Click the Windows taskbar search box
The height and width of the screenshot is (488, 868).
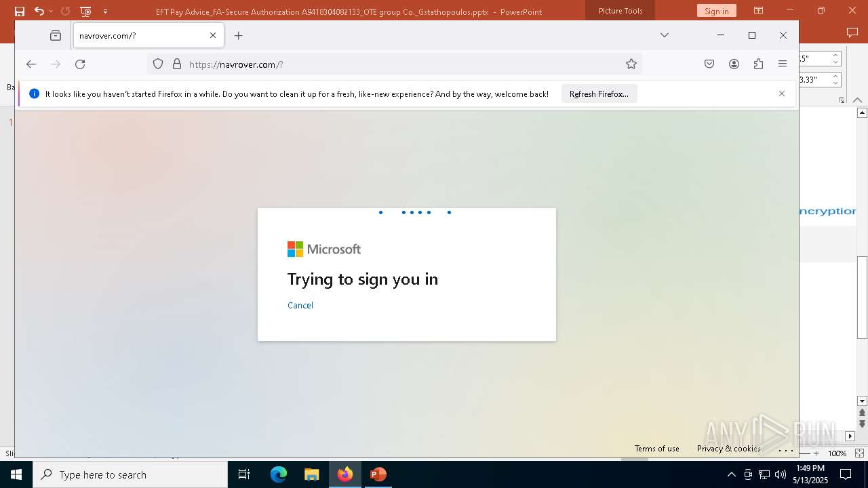click(x=130, y=474)
